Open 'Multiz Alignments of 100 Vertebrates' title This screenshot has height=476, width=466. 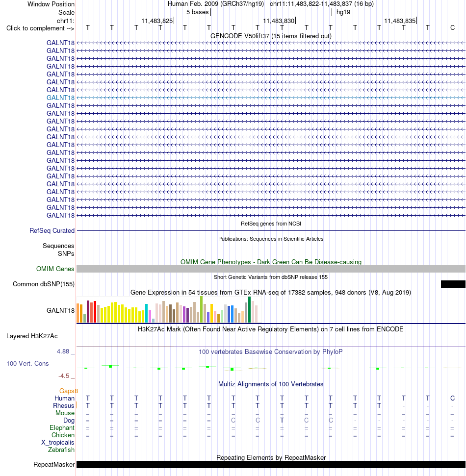(271, 384)
